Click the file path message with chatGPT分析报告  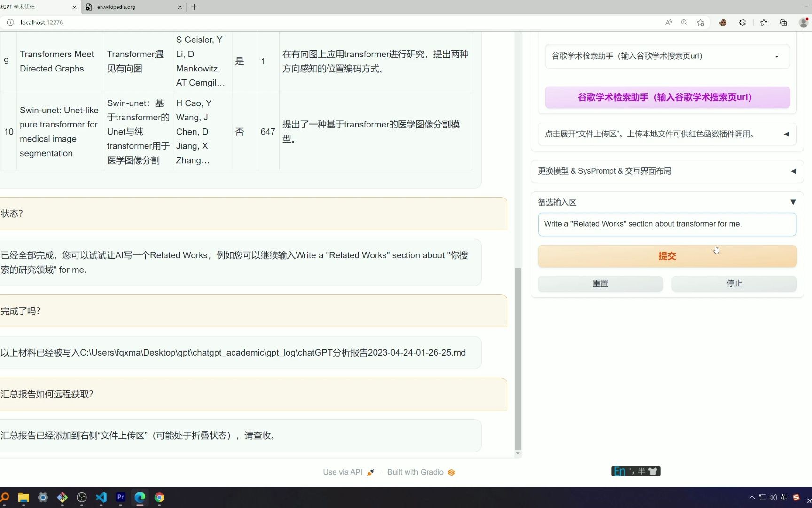tap(240, 353)
